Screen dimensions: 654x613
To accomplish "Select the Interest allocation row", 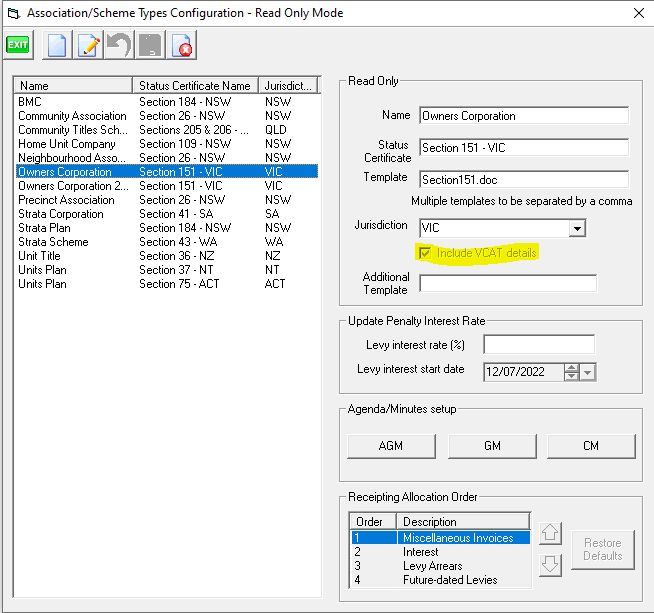I will pyautogui.click(x=440, y=552).
